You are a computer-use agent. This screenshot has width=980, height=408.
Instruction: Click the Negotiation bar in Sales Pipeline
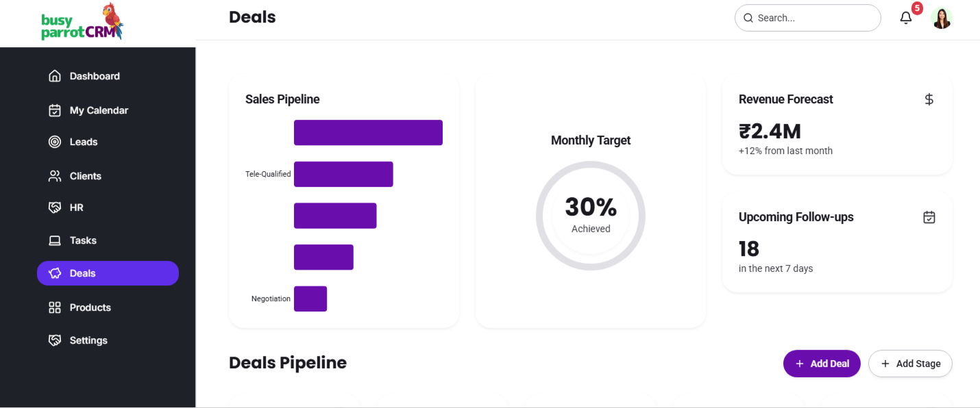point(310,298)
